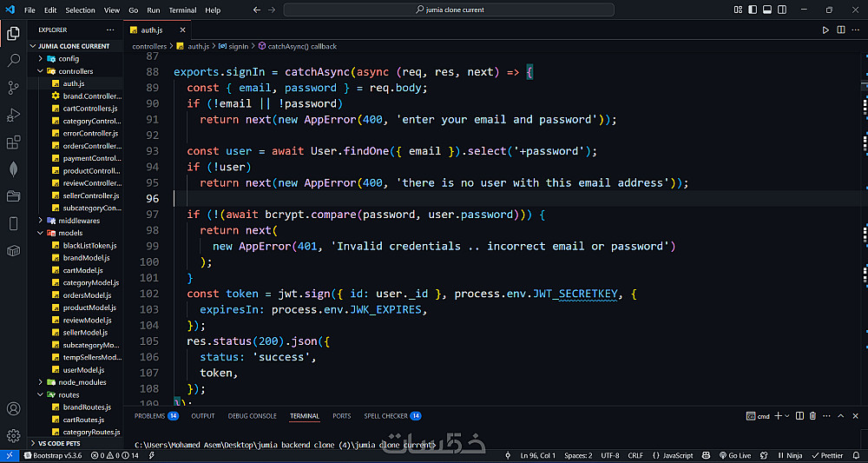
Task: Switch to the SPELL CHECKER tab
Action: pos(392,416)
